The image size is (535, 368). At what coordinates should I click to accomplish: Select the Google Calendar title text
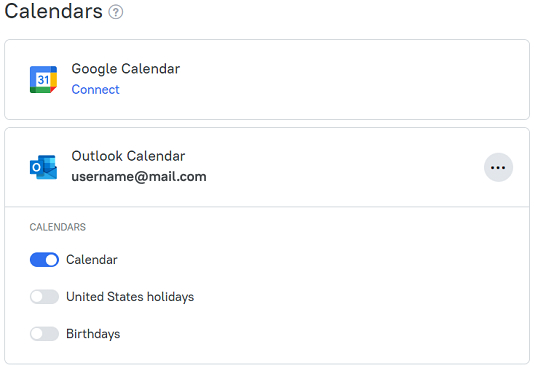pos(126,69)
